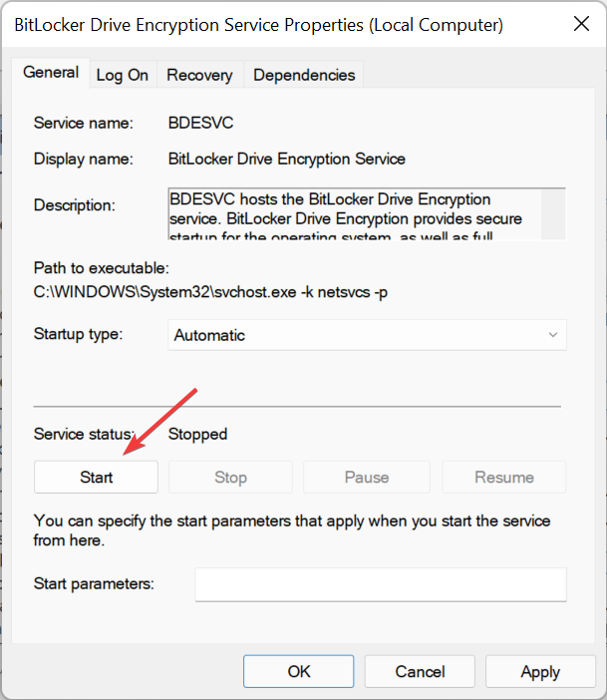Confirm the dialog with OK
Image resolution: width=607 pixels, height=700 pixels.
(299, 672)
